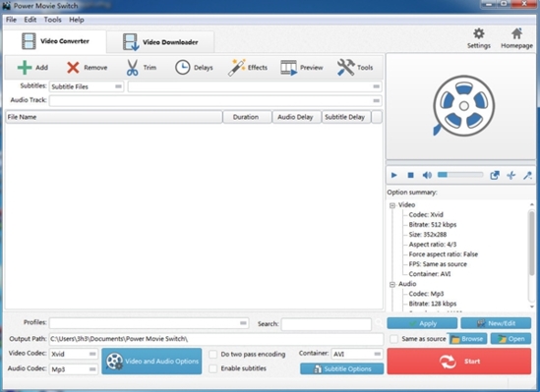Open the Video Codec Xvid dropdown

[x=74, y=354]
